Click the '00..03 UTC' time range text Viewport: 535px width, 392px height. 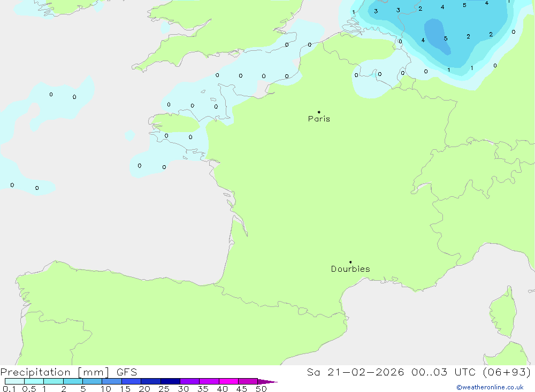[444, 372]
